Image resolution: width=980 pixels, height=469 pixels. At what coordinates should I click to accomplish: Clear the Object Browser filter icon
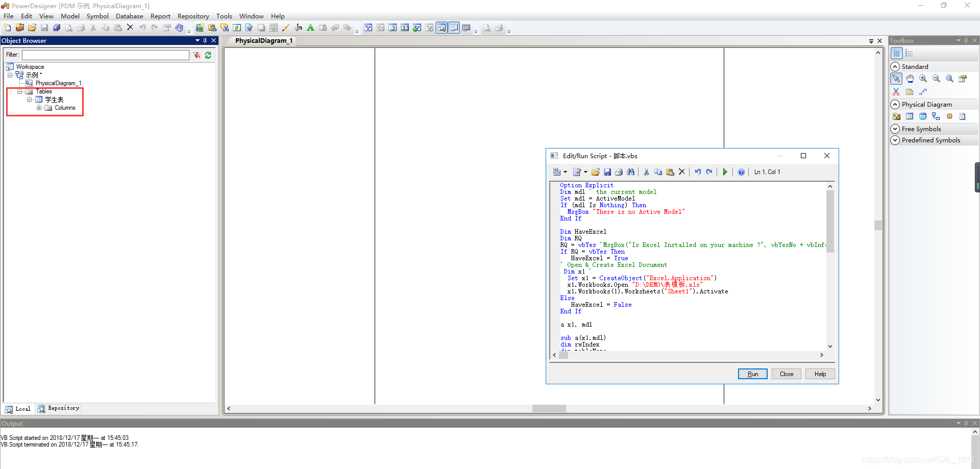[197, 55]
